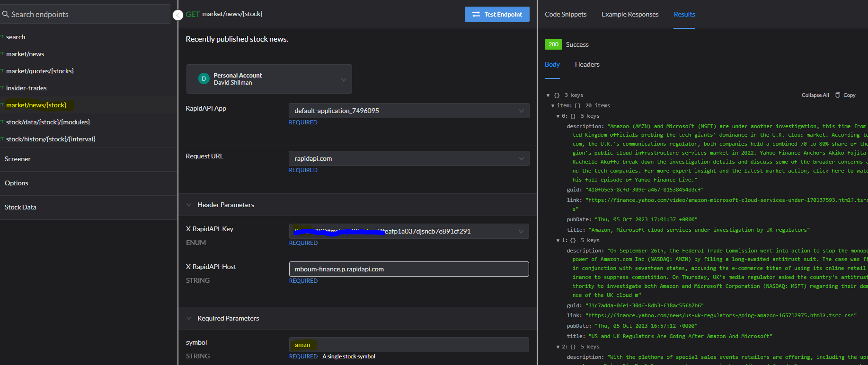868x365 pixels.
Task: Collapse JSON item 2 node
Action: pos(558,347)
